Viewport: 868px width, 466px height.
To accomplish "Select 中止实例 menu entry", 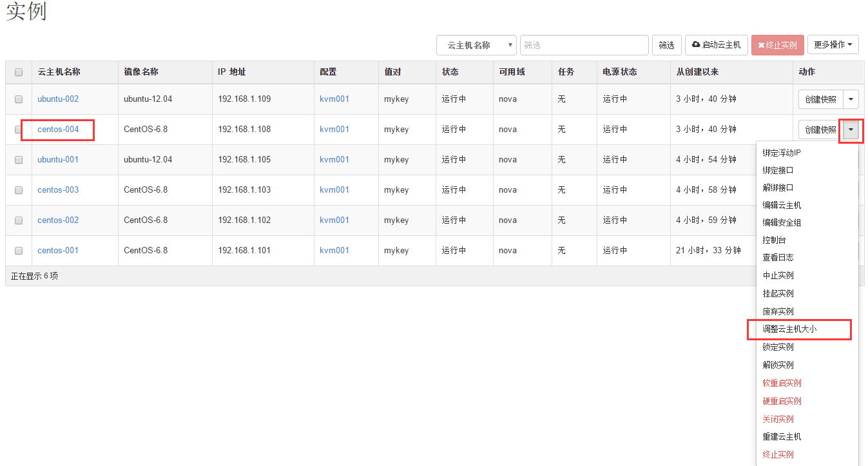I will click(x=807, y=276).
